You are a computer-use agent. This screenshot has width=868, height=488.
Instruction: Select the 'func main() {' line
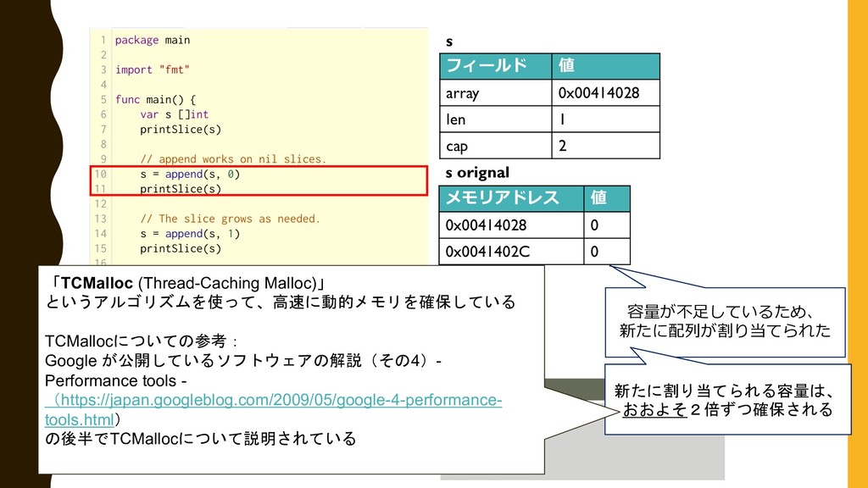tap(155, 100)
